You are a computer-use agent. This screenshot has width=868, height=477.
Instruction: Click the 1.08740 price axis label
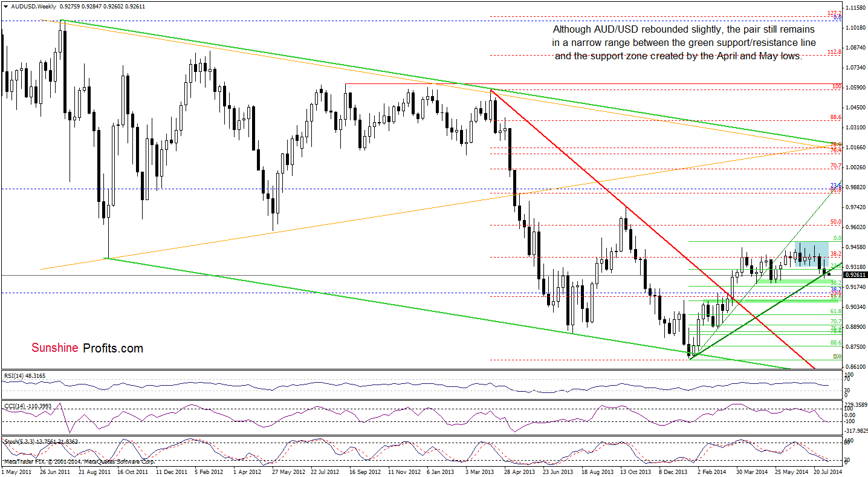pyautogui.click(x=856, y=48)
